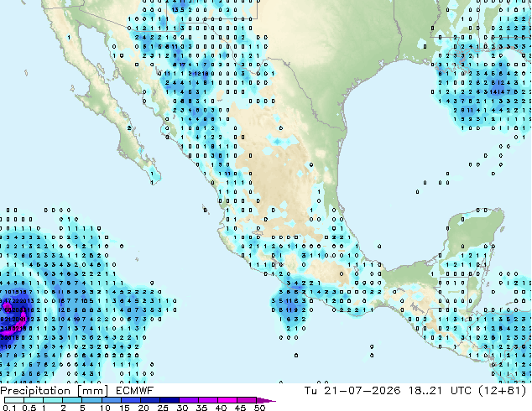Click the "Precipitation" title text

tap(35, 391)
